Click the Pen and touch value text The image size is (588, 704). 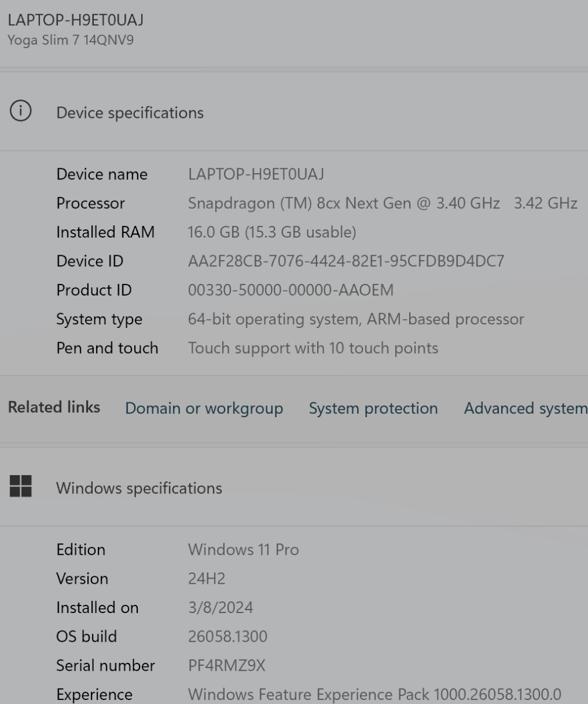(x=312, y=348)
